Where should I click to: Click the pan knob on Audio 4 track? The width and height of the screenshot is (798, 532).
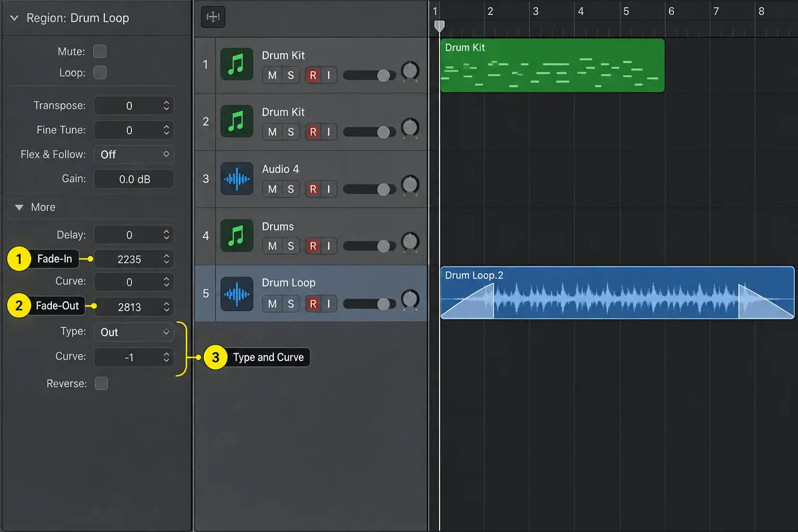tap(410, 184)
